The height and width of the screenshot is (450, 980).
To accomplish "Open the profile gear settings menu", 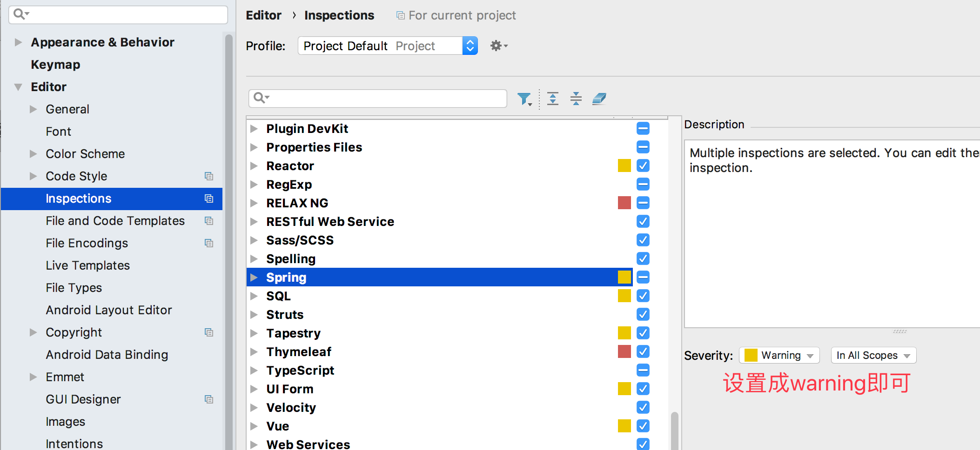I will coord(499,46).
